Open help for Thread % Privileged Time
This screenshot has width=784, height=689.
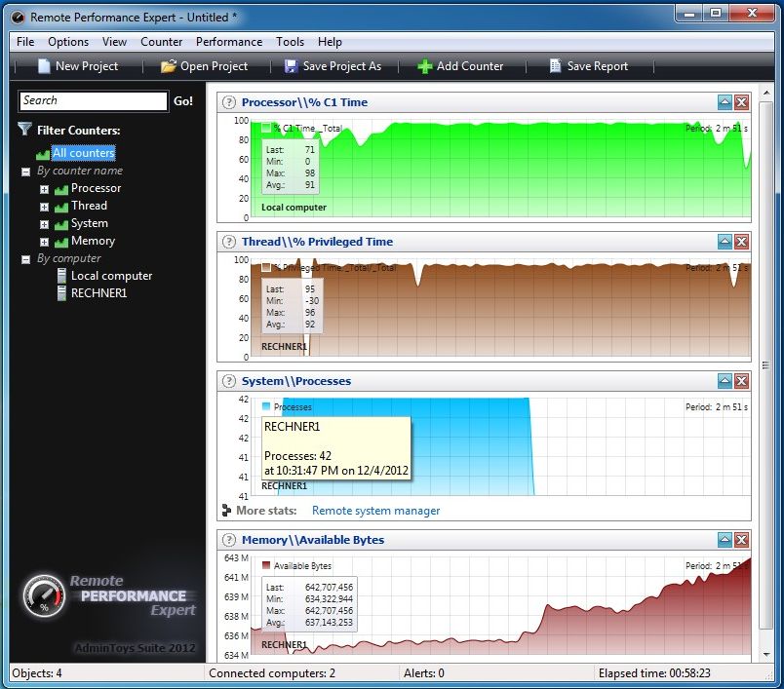coord(228,242)
